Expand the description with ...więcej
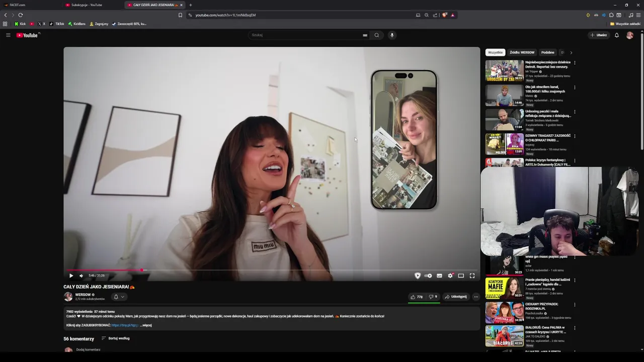This screenshot has height=362, width=644. (145, 325)
